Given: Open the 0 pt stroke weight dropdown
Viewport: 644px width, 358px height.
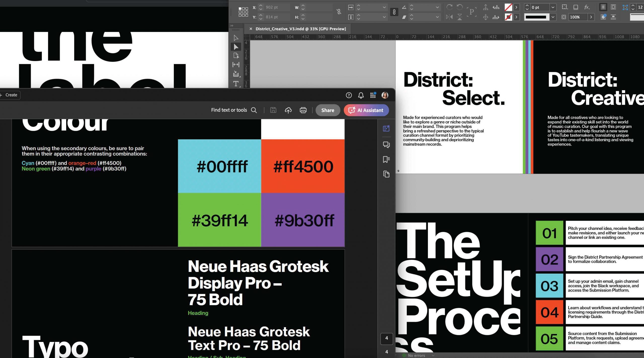Looking at the screenshot, I should [553, 7].
